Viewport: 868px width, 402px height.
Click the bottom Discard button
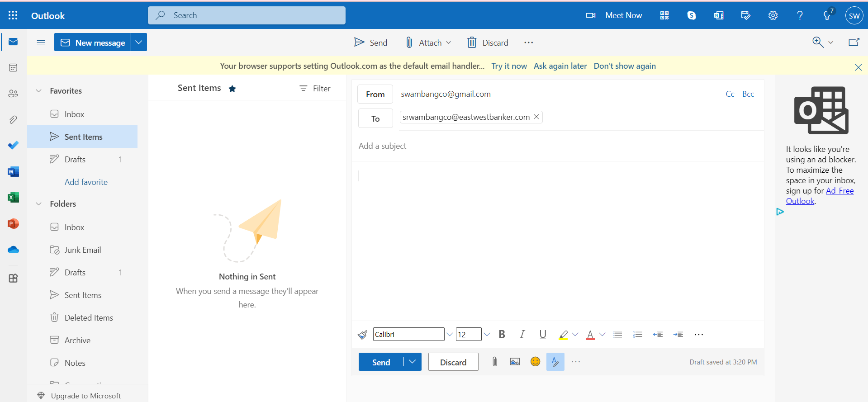(x=453, y=362)
